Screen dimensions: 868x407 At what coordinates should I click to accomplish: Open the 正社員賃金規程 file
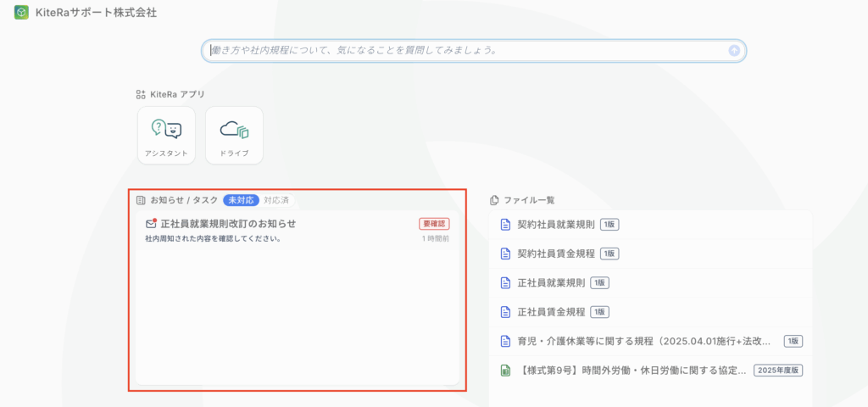pos(551,311)
